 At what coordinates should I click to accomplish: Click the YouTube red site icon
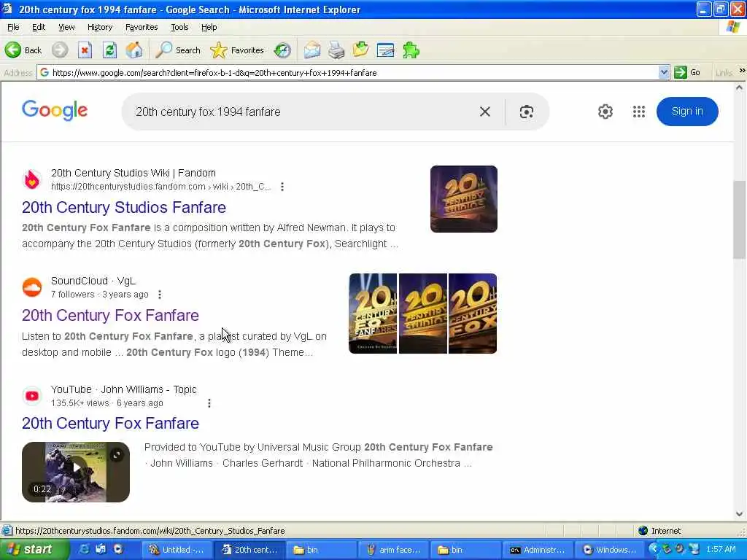(x=32, y=396)
